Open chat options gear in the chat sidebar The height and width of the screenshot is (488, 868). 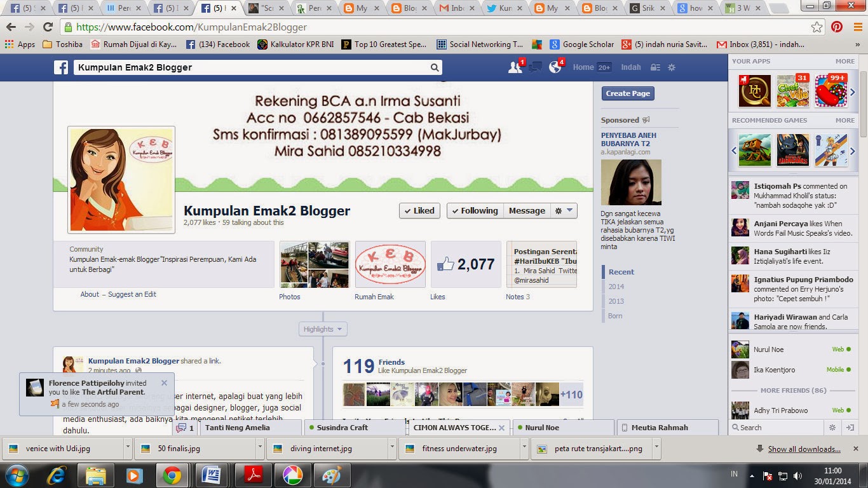pyautogui.click(x=833, y=428)
